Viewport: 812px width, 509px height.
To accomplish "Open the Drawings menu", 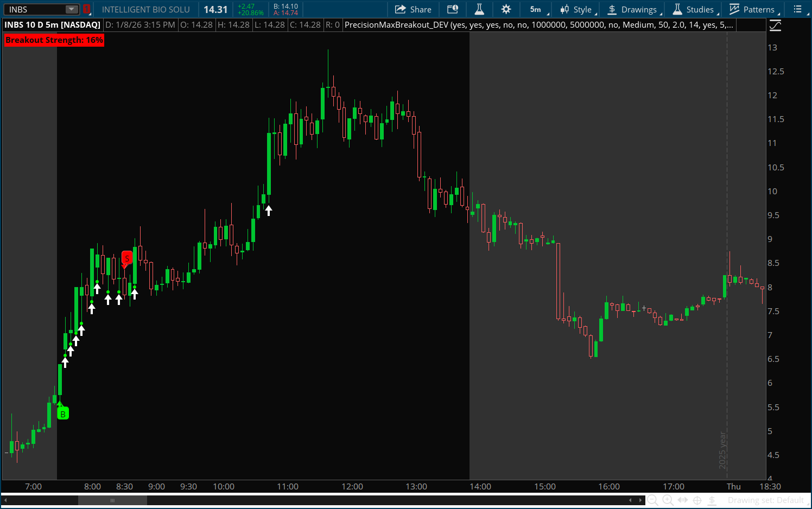I will coord(633,9).
